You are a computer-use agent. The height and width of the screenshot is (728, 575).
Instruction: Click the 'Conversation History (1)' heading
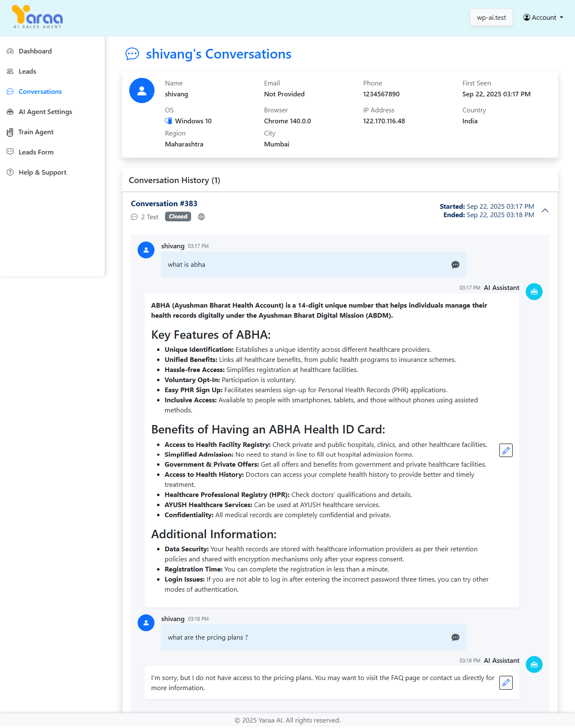pyautogui.click(x=174, y=181)
